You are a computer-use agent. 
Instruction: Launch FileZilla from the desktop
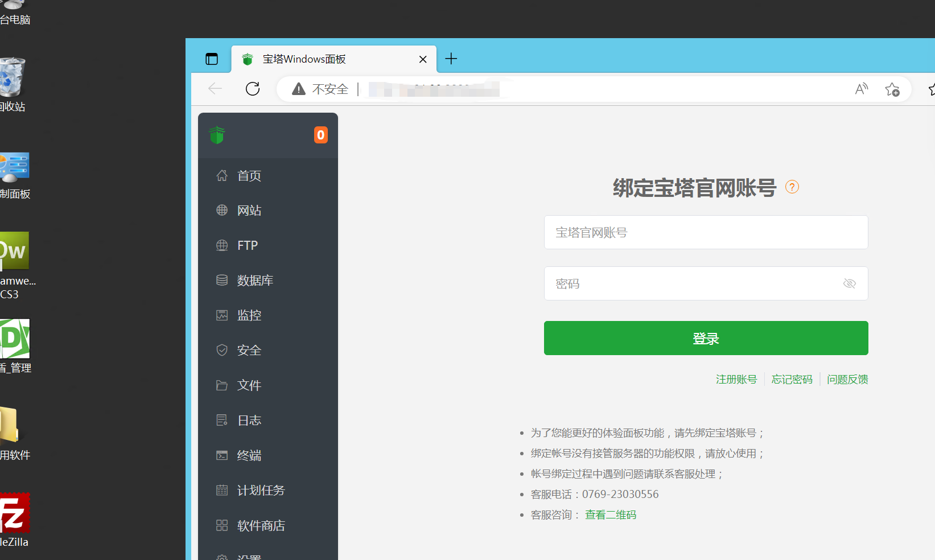(x=14, y=513)
